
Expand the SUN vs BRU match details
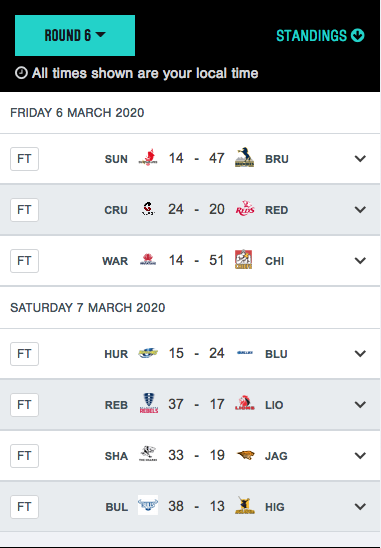point(360,159)
